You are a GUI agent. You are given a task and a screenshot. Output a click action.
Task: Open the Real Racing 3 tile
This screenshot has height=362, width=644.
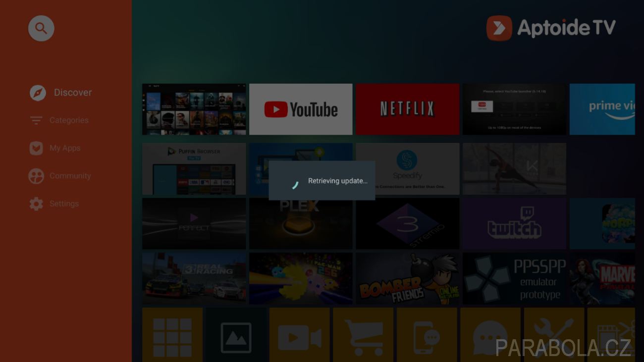click(194, 278)
